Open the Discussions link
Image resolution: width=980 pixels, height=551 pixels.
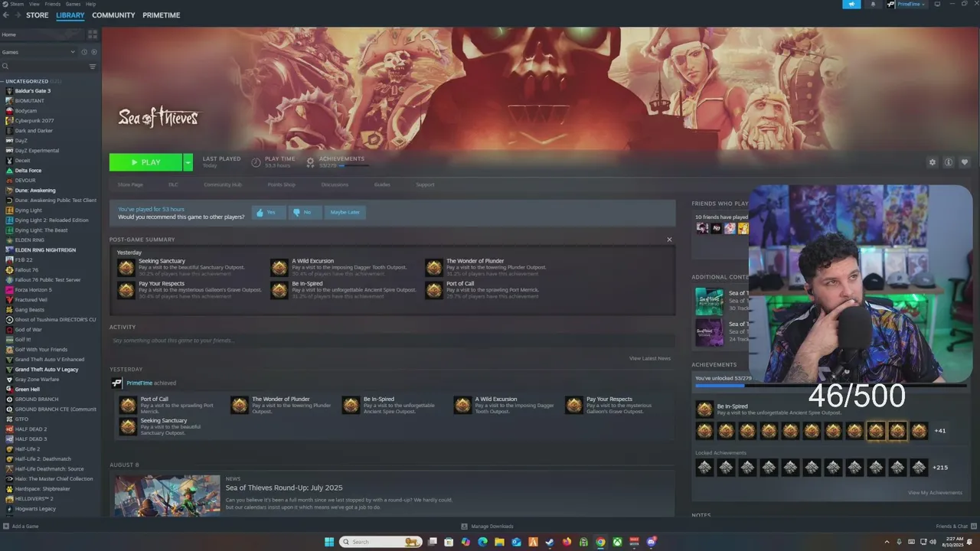pyautogui.click(x=335, y=184)
